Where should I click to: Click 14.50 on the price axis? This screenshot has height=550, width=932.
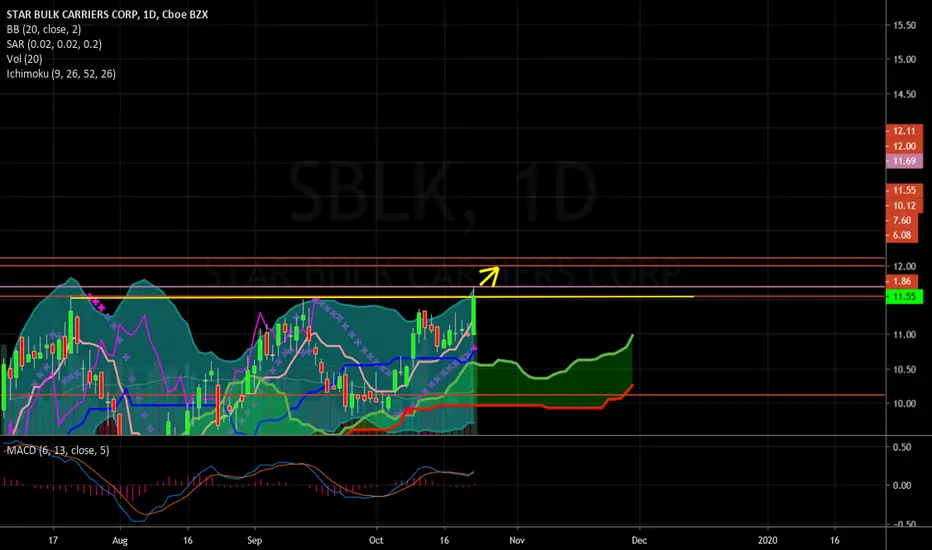coord(904,94)
